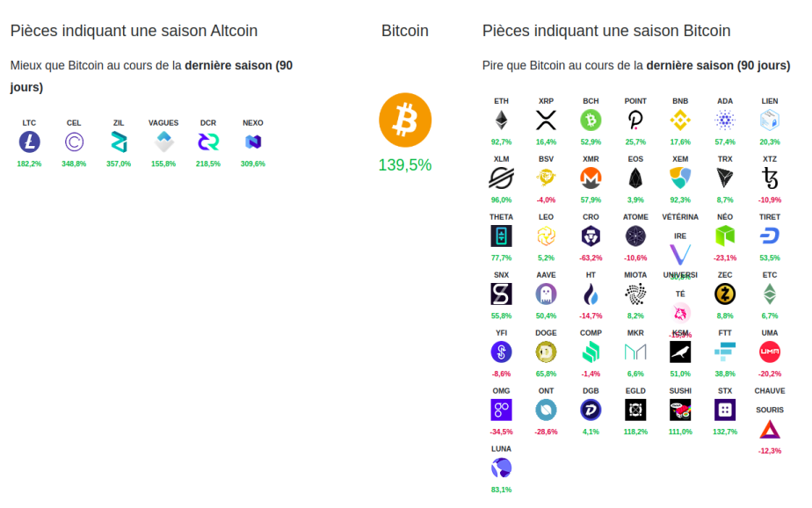Click the Bitcoin 139,5% percentage text
Image resolution: width=812 pixels, height=508 pixels.
click(x=405, y=165)
